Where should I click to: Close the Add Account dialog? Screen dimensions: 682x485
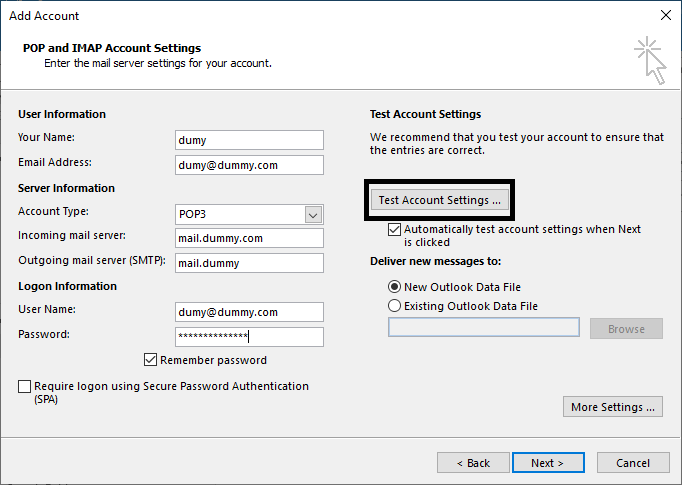tap(665, 15)
